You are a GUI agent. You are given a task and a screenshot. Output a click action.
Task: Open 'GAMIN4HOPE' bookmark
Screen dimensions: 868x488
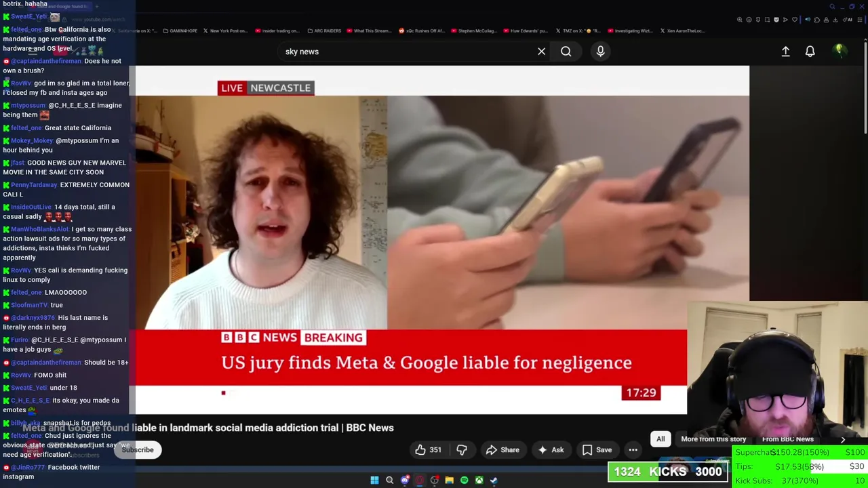[180, 30]
